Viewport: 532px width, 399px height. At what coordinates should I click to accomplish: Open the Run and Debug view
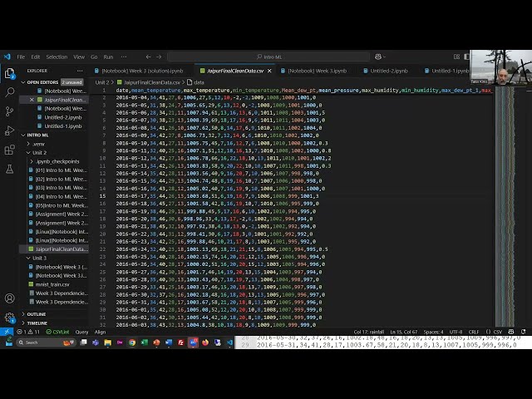coord(9,131)
